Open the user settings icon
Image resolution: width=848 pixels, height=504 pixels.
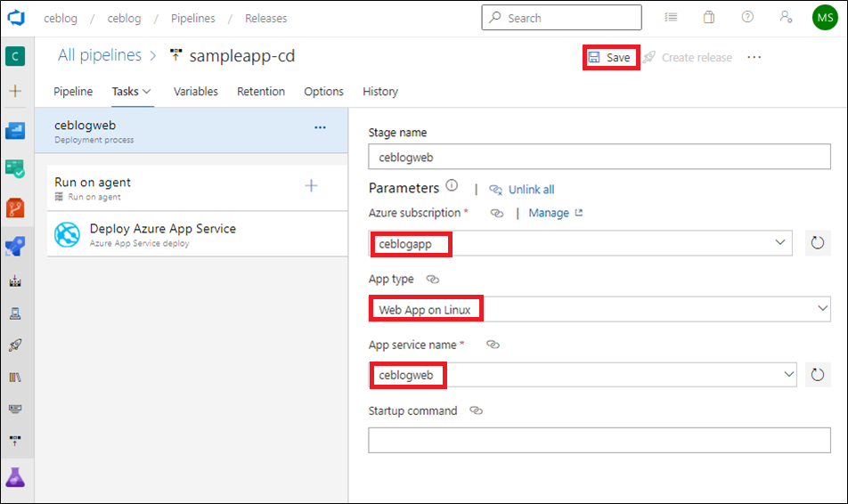coord(786,17)
